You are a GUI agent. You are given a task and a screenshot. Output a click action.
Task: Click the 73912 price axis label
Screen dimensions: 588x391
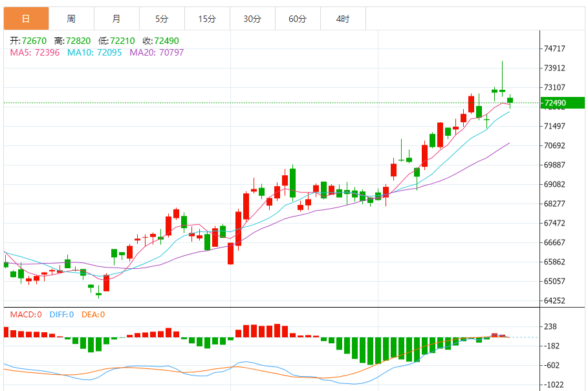click(x=554, y=68)
